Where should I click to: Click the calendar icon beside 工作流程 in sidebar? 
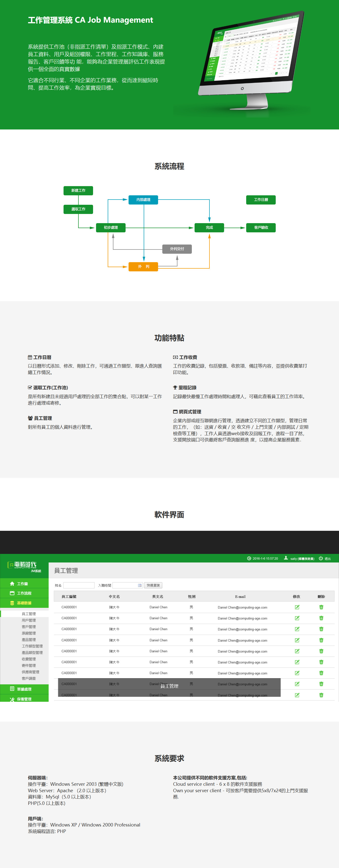coord(12,593)
